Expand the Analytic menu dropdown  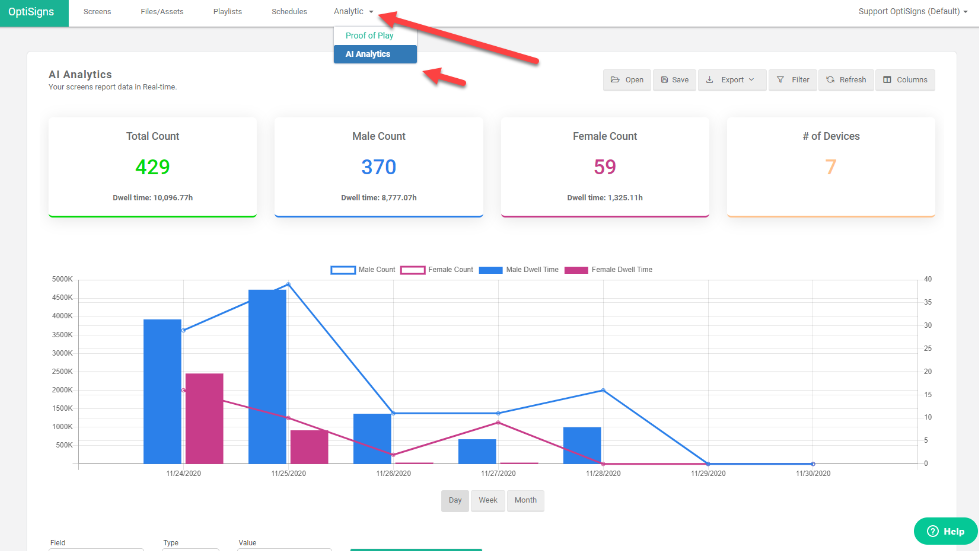click(x=353, y=11)
